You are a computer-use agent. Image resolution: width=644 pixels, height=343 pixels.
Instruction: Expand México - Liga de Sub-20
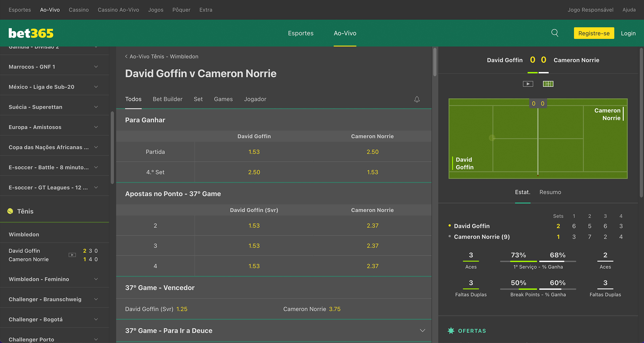pos(54,87)
